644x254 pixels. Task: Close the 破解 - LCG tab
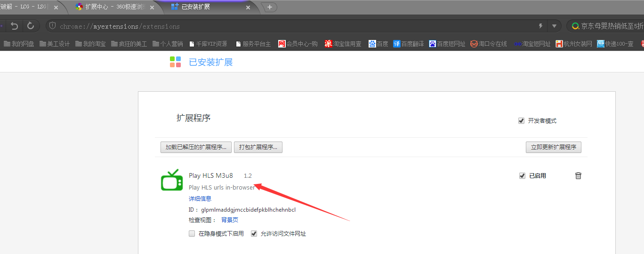56,8
